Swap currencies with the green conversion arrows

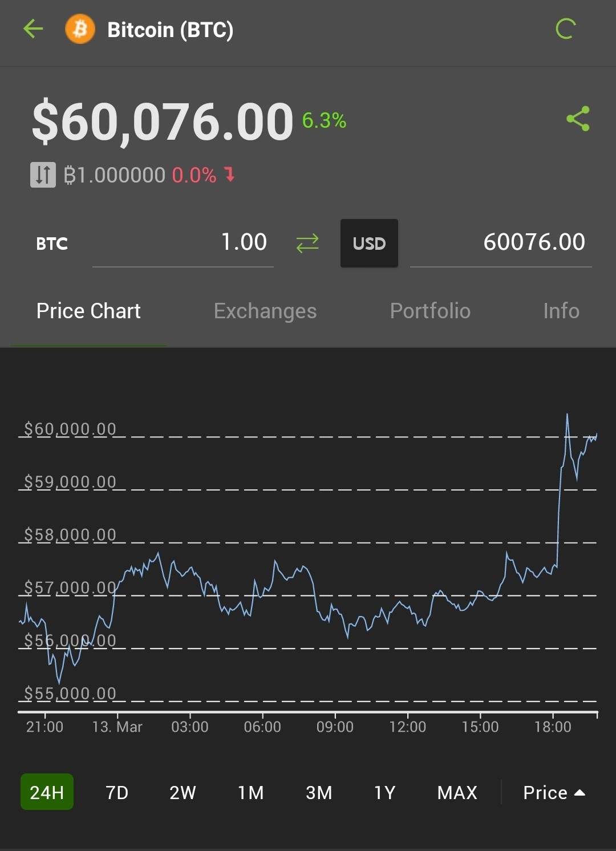pyautogui.click(x=307, y=244)
